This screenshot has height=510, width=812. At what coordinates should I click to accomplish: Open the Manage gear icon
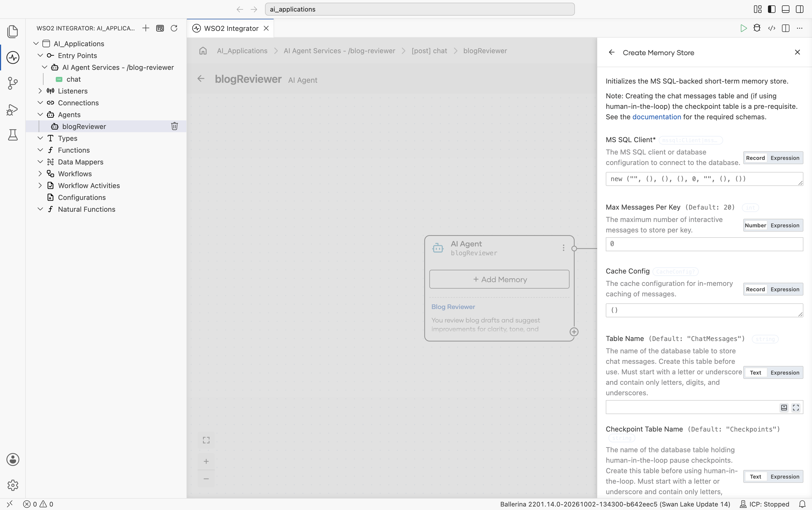(x=13, y=485)
